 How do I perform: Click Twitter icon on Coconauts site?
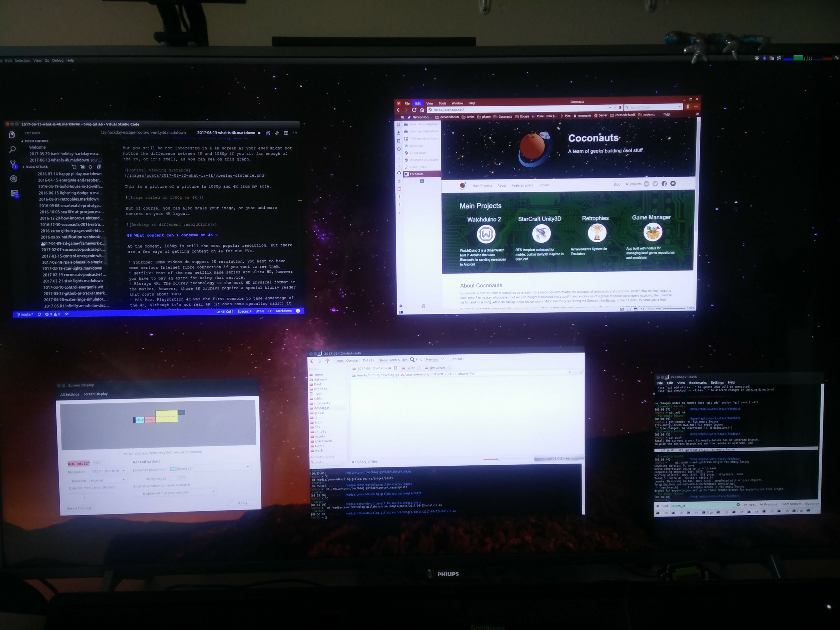point(655,184)
